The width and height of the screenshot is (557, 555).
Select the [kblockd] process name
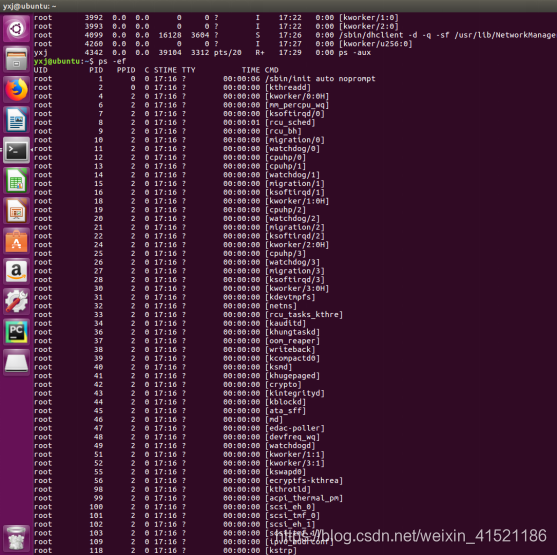coord(285,402)
